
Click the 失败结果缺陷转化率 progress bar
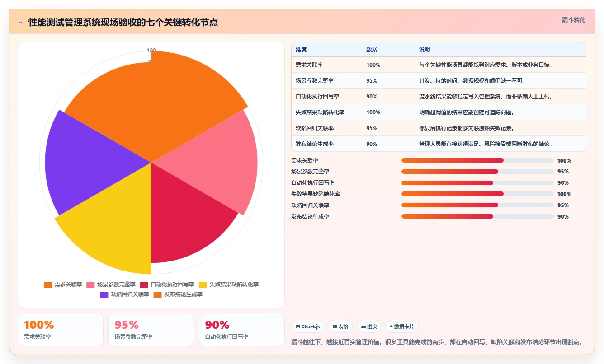coord(477,194)
